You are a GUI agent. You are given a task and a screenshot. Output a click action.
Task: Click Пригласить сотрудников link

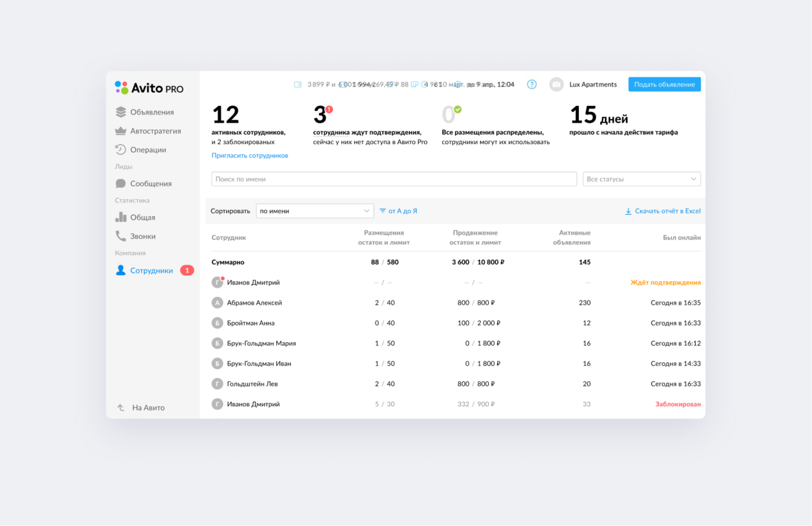tap(250, 156)
